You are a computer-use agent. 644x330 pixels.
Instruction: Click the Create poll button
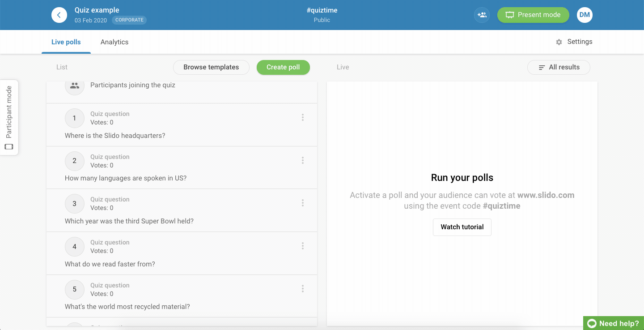pyautogui.click(x=283, y=67)
